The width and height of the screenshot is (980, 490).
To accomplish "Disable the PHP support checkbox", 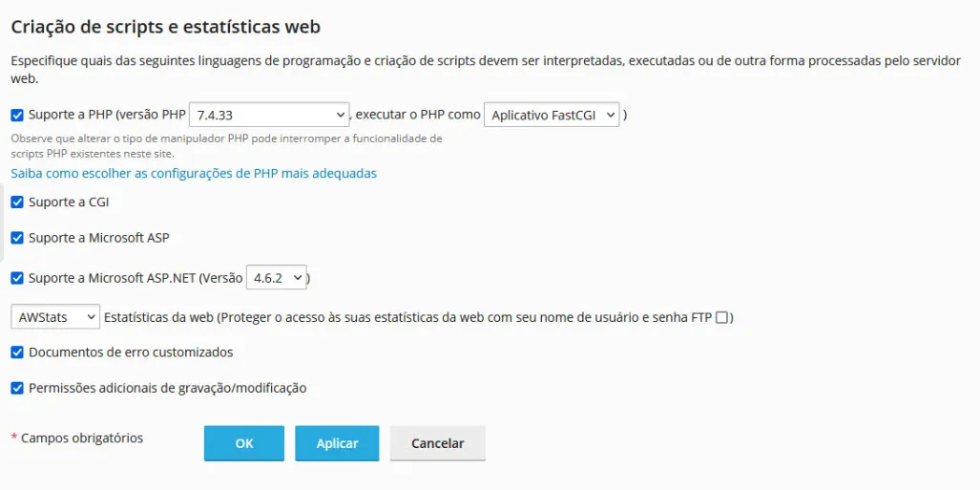I will (x=17, y=116).
